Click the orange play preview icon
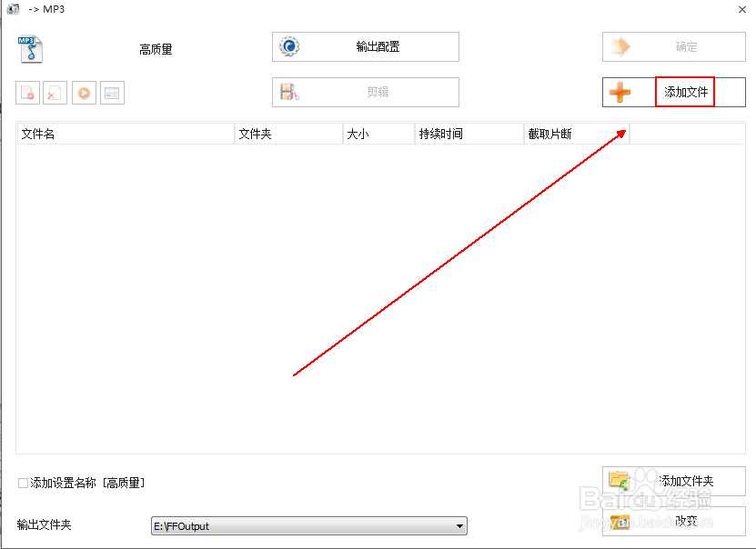This screenshot has width=756, height=549. [83, 92]
